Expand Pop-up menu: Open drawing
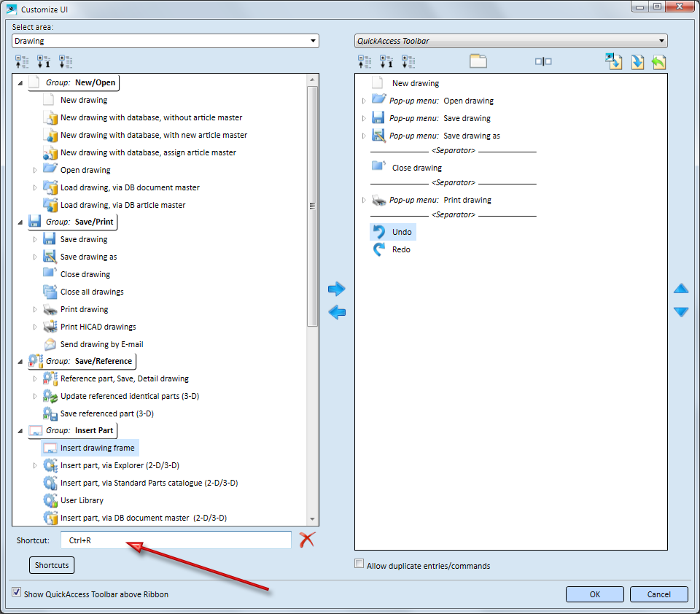This screenshot has width=700, height=614. point(364,101)
